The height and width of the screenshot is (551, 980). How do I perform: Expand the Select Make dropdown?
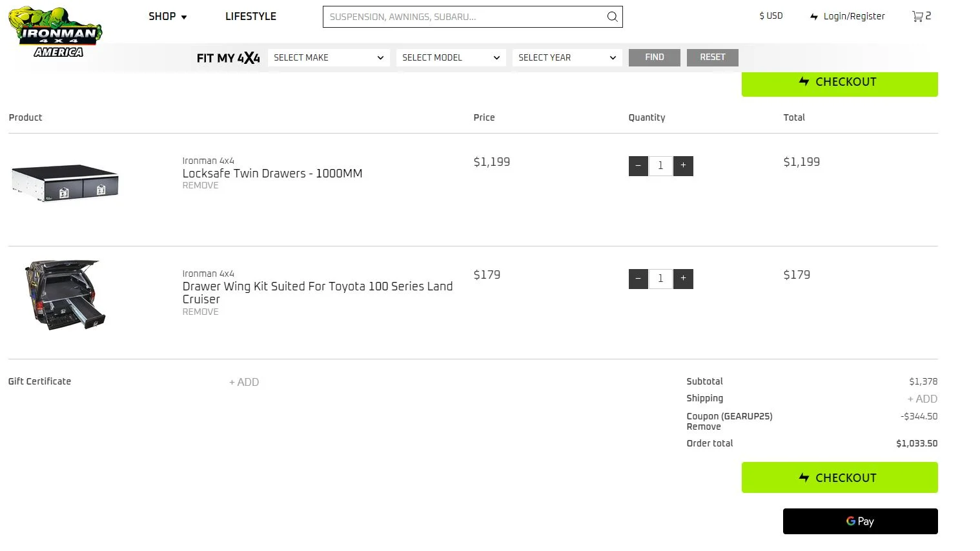tap(328, 57)
